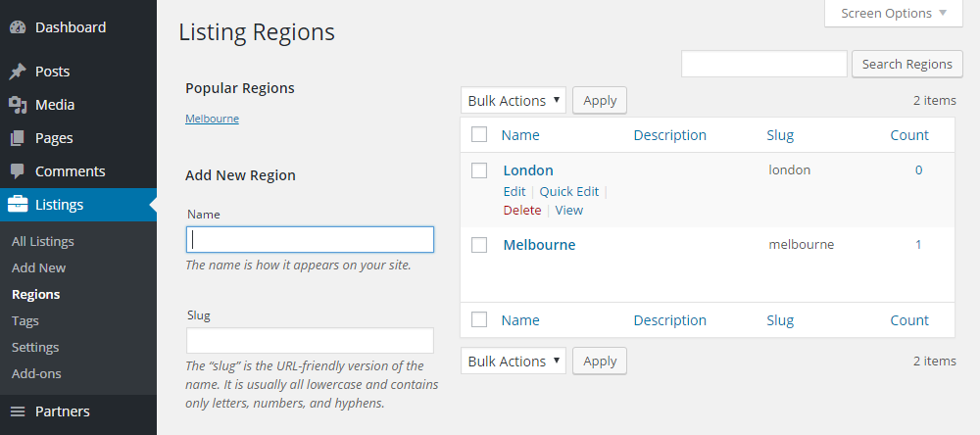
Task: Click the bottom Apply button
Action: pyautogui.click(x=600, y=361)
